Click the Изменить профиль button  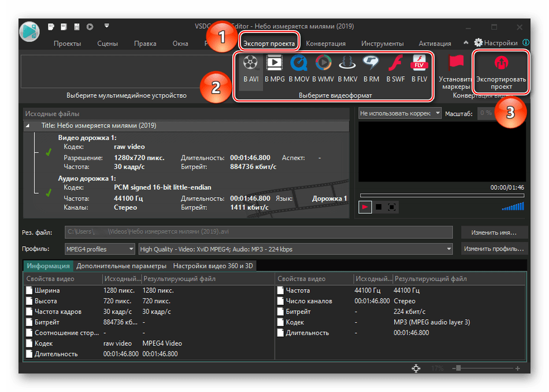(494, 249)
